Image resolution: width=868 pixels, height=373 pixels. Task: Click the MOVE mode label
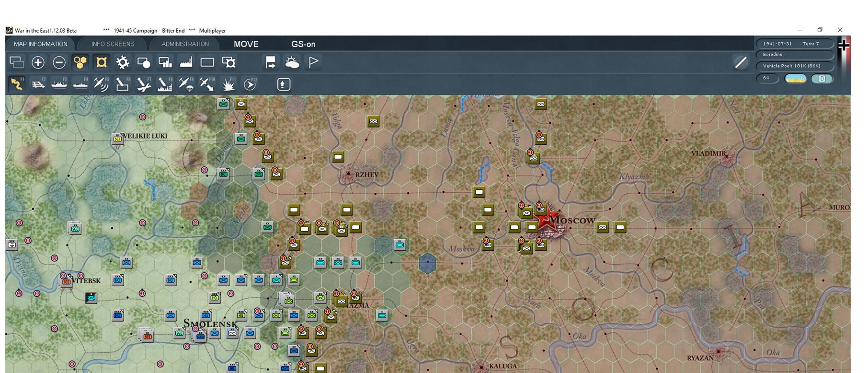pos(246,44)
